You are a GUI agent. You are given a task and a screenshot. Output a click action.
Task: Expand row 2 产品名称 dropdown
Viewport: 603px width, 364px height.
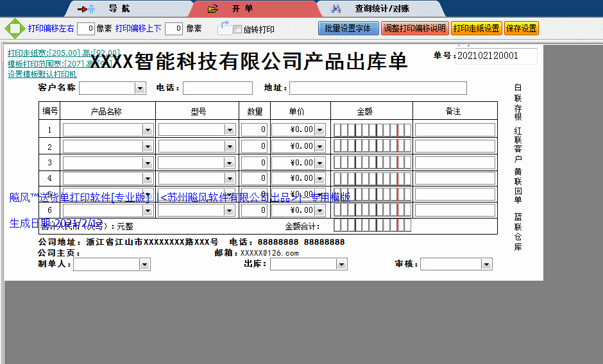148,147
